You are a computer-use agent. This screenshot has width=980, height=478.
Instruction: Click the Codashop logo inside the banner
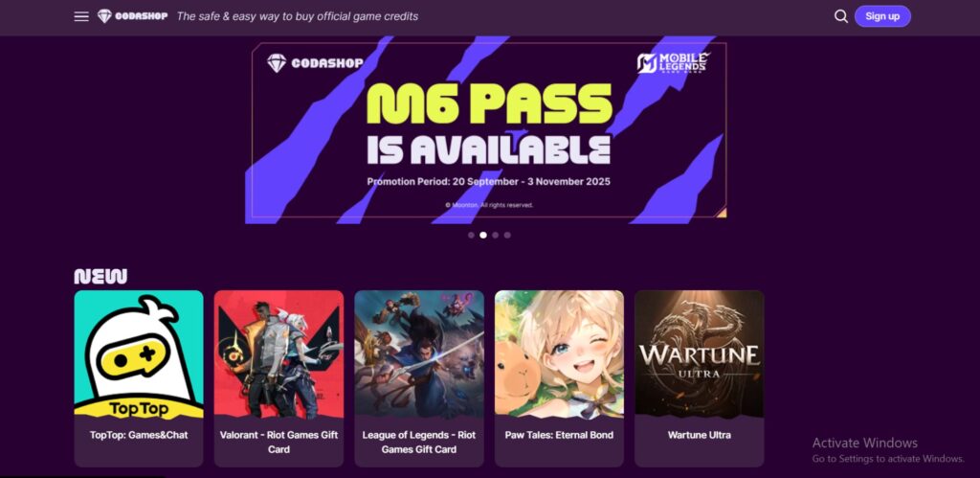pyautogui.click(x=315, y=63)
